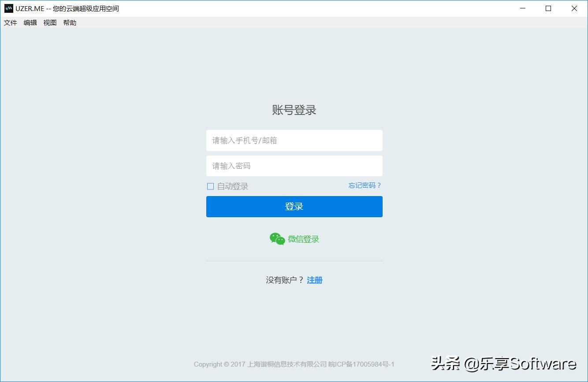
Task: Select the green WeChat chat-bubble icon
Action: click(x=276, y=238)
